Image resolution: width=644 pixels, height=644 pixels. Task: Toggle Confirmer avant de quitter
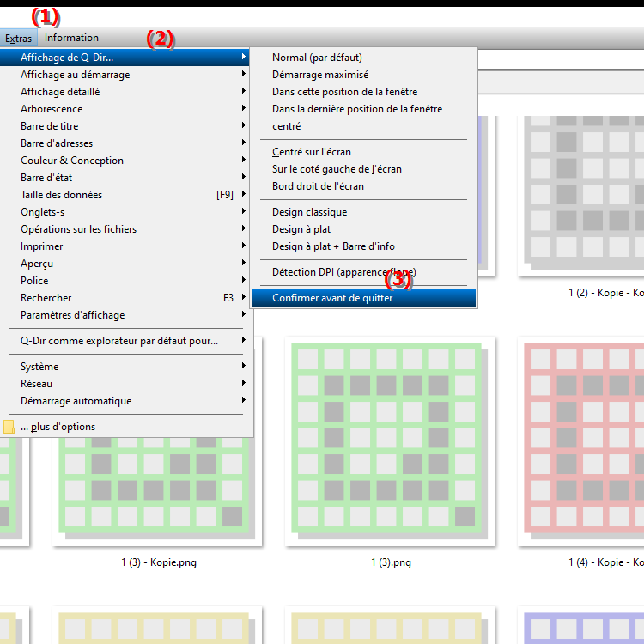tap(364, 298)
